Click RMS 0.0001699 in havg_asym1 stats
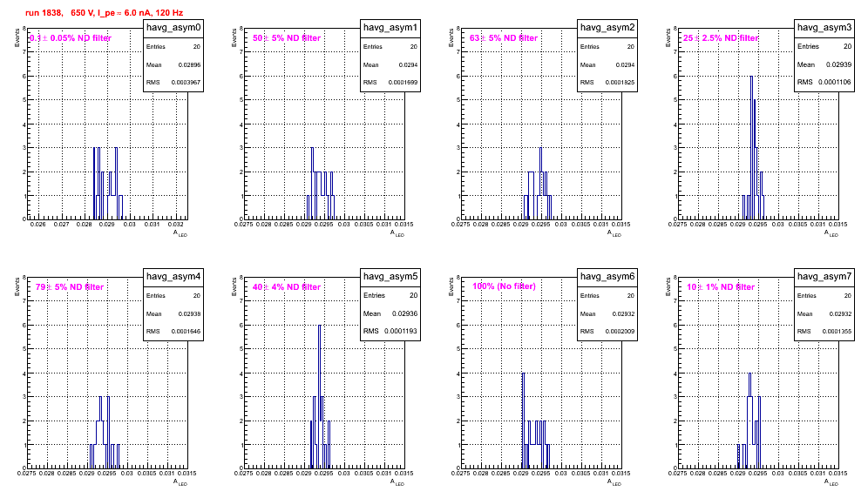Viewport: 868px width, 498px height. coord(390,83)
